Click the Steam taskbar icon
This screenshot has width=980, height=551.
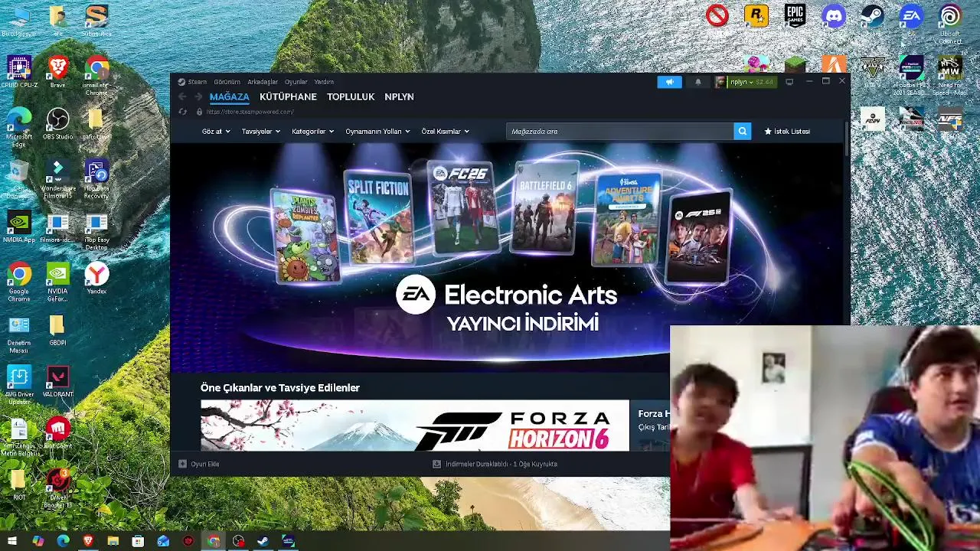pos(263,541)
